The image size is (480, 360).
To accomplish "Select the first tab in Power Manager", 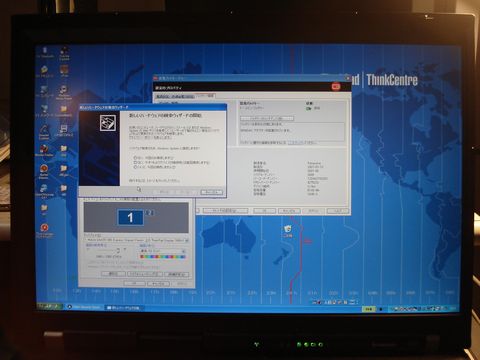I will (175, 96).
